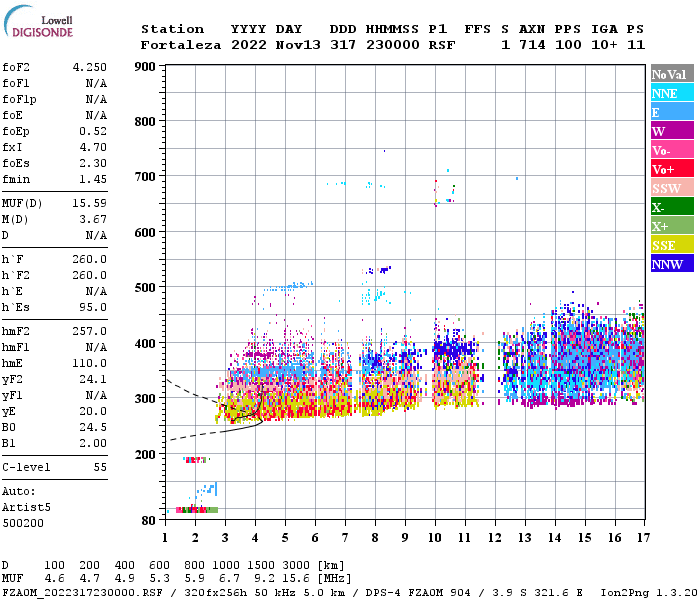The image size is (700, 600).
Task: Click the Lowell Digisonde logo
Action: 38,21
